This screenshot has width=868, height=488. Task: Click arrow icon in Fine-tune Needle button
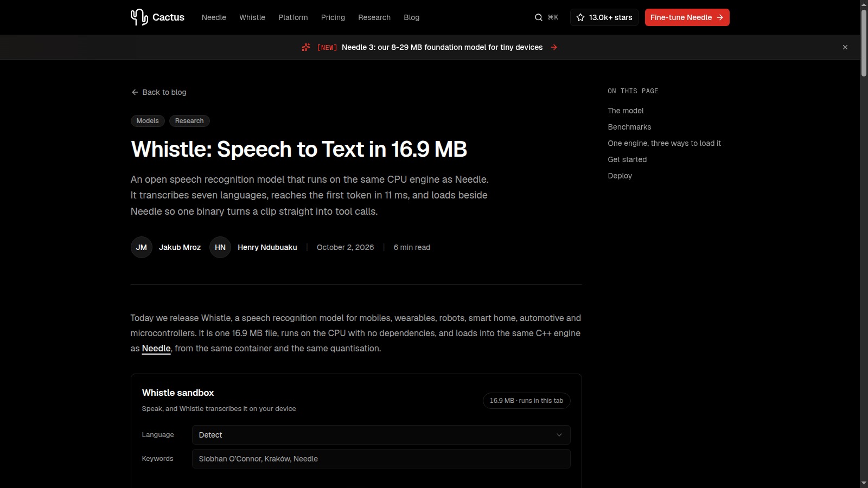pyautogui.click(x=720, y=17)
